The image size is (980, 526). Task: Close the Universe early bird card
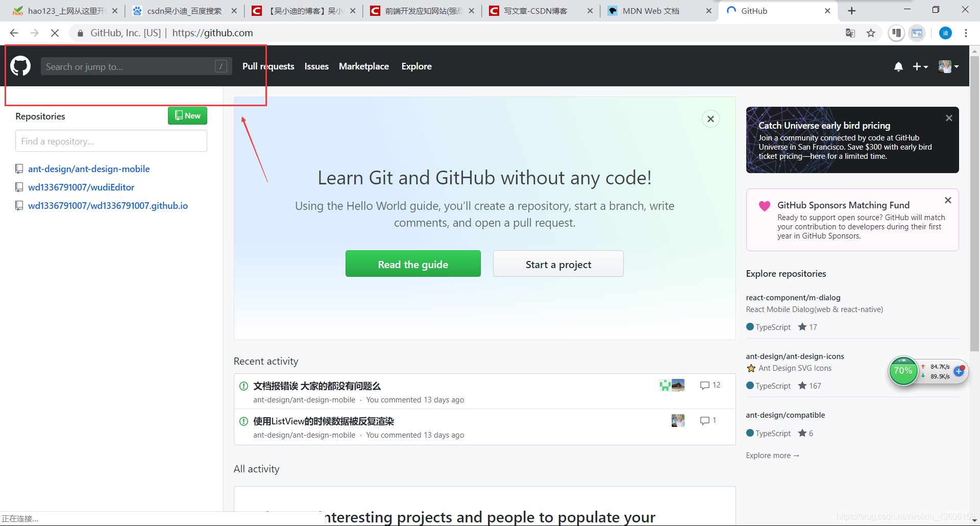coord(949,118)
